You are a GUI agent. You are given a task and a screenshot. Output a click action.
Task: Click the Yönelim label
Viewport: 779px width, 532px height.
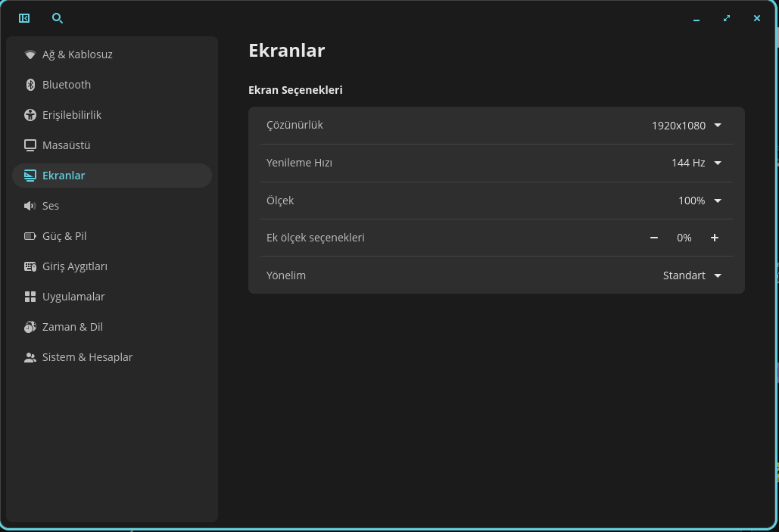click(286, 275)
